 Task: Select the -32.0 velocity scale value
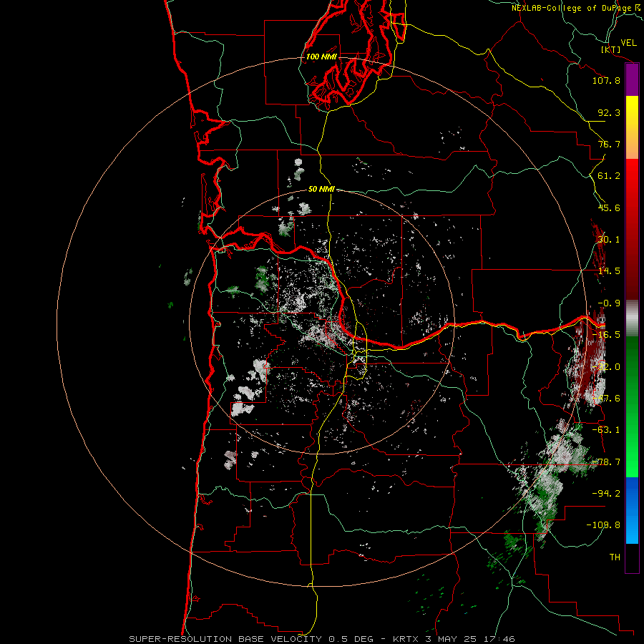coord(606,367)
